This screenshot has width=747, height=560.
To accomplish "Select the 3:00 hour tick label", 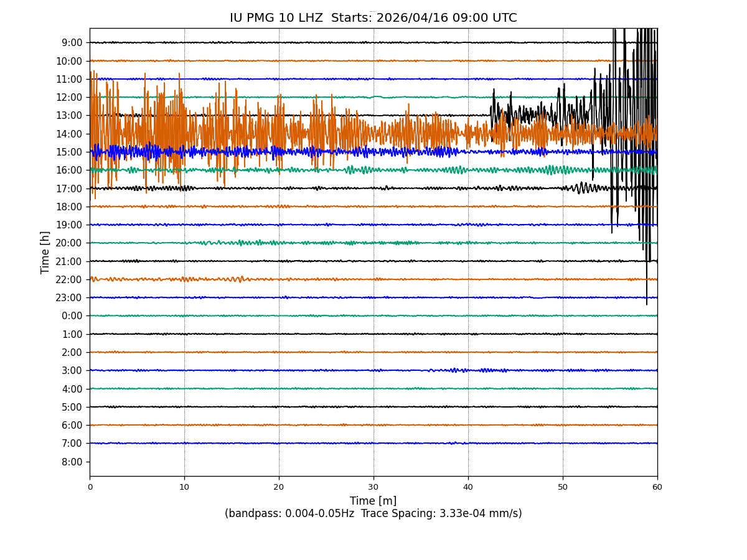I will (72, 371).
